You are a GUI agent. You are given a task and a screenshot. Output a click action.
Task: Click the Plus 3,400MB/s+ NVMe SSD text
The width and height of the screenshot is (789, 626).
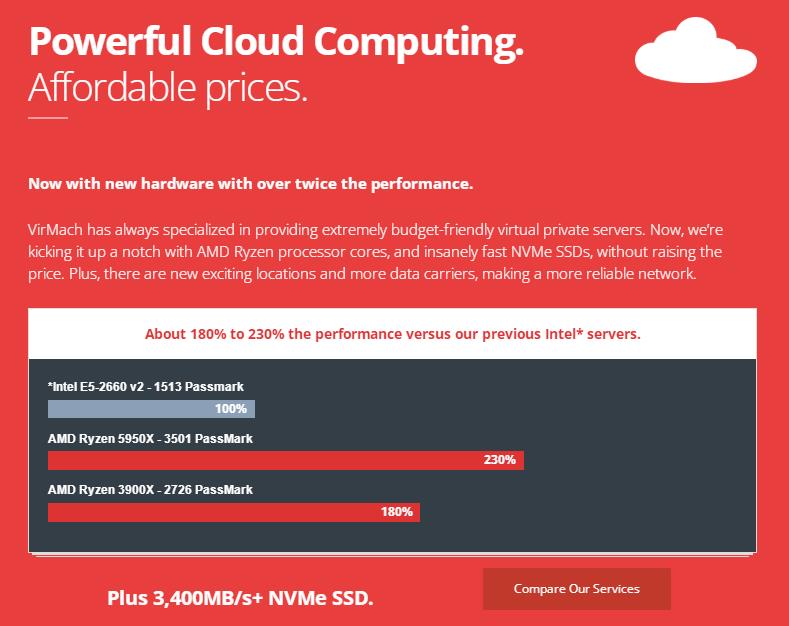pos(240,598)
